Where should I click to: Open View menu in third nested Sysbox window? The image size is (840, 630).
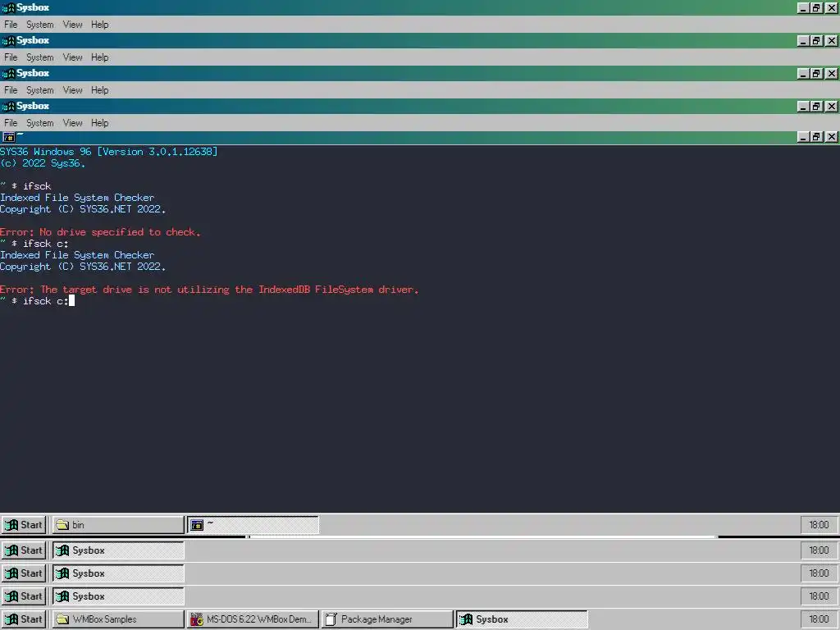pos(72,90)
